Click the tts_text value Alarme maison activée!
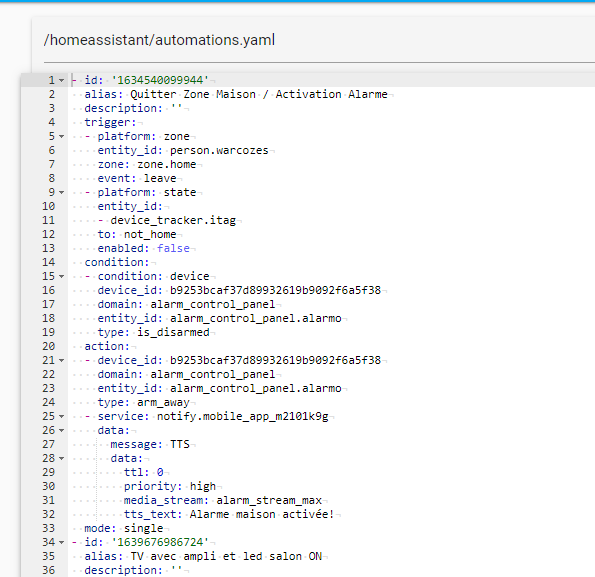 coord(262,514)
